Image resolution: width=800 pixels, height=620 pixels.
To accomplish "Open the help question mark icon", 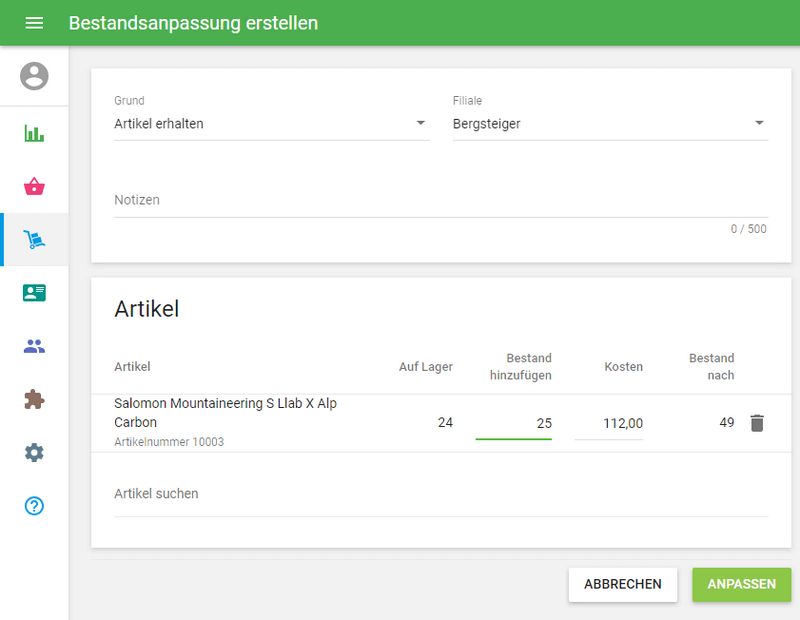I will (34, 506).
